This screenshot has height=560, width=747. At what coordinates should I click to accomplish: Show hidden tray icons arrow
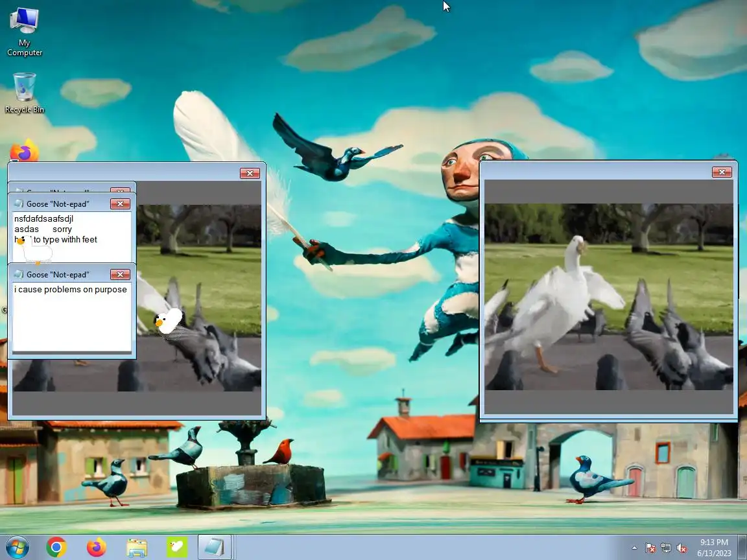point(634,548)
